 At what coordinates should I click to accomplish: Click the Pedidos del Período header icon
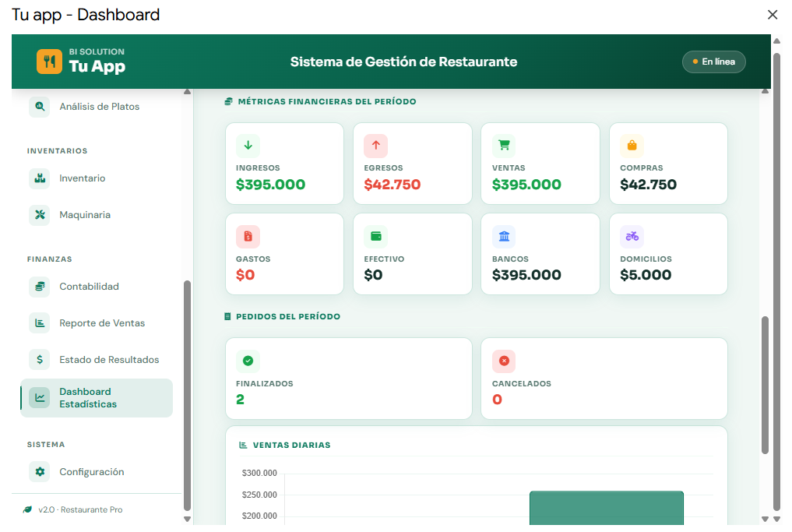(227, 316)
